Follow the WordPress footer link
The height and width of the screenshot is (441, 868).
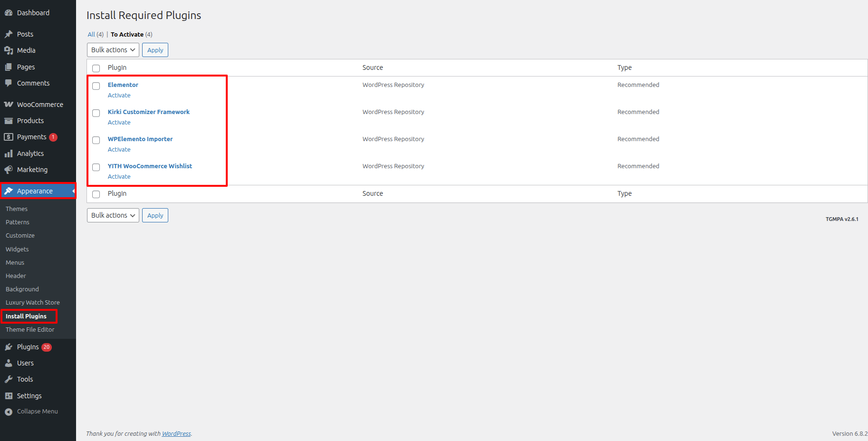click(176, 434)
